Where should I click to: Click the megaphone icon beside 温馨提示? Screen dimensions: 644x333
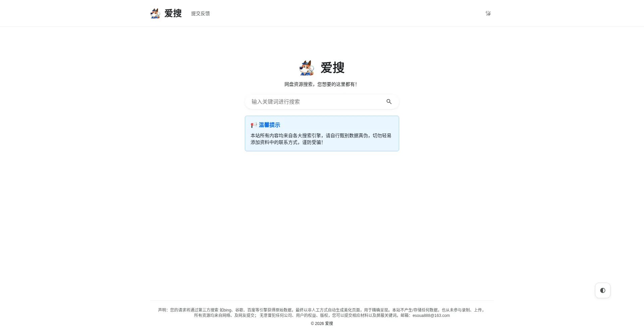point(254,125)
